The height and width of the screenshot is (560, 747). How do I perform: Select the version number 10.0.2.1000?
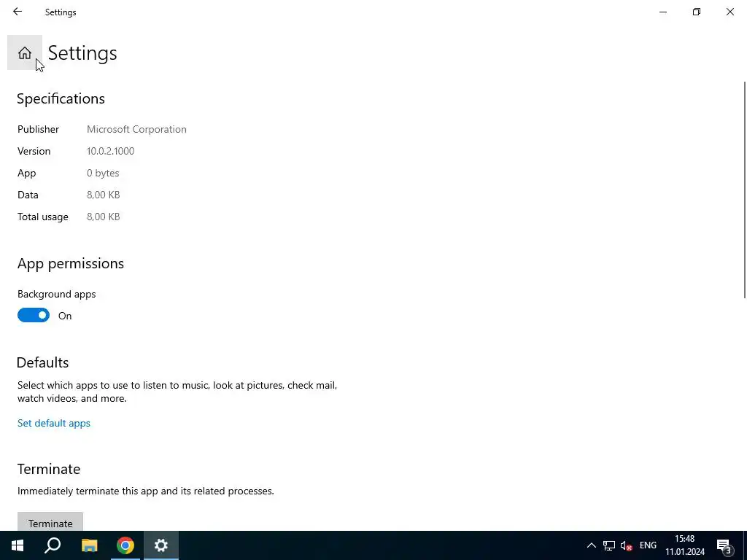tap(111, 151)
